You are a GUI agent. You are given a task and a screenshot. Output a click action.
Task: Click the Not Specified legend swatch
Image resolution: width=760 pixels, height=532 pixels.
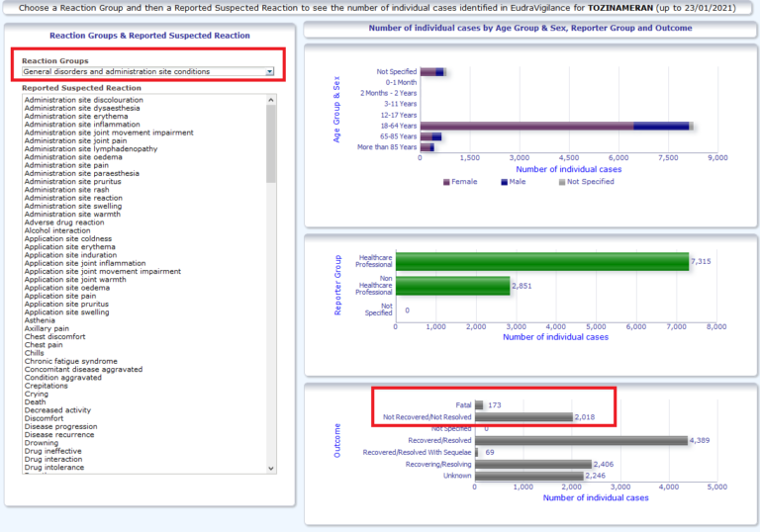click(x=562, y=182)
